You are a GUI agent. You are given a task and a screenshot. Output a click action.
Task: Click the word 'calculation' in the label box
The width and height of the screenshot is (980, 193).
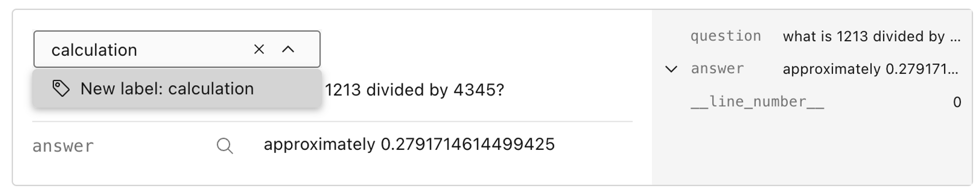click(94, 50)
